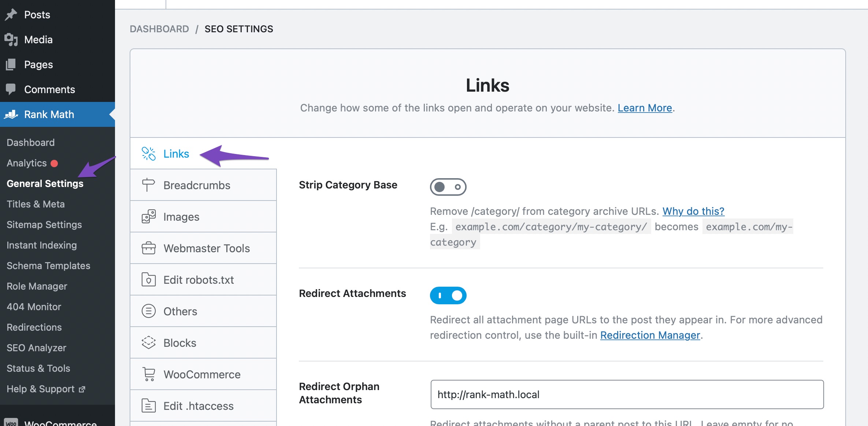Open Status & Tools submenu
The width and height of the screenshot is (868, 426).
tap(38, 368)
